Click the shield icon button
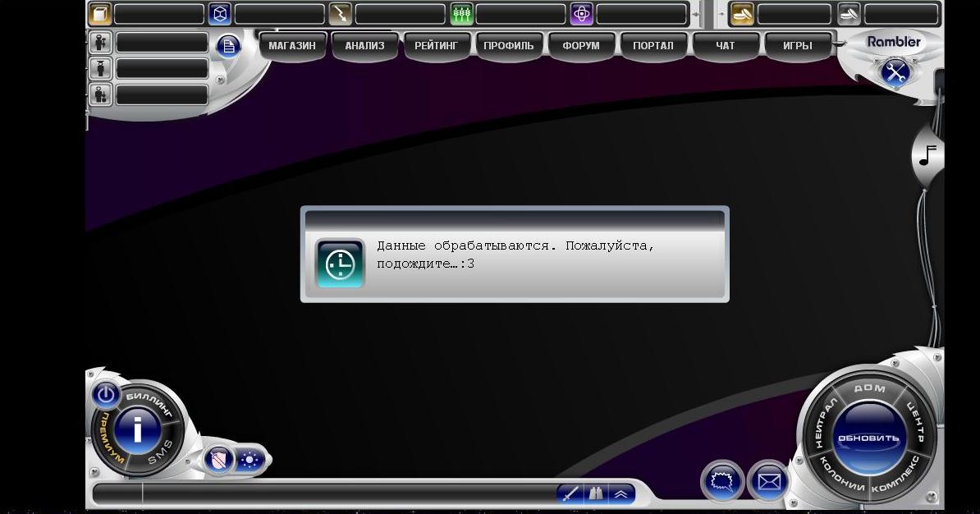 [218, 460]
